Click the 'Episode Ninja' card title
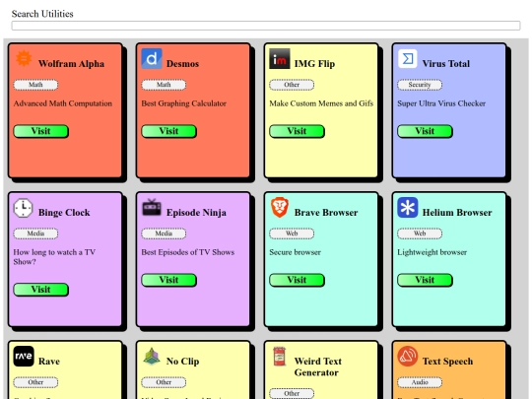Viewport: 532px width, 399px height. click(196, 213)
